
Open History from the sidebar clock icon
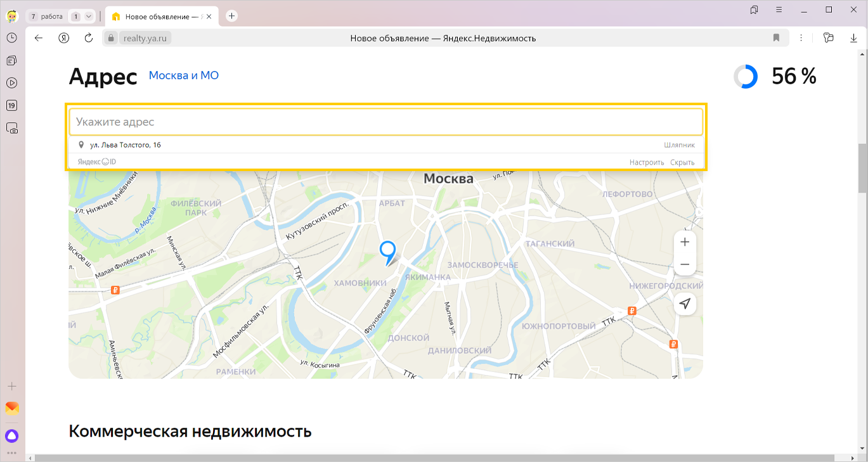coord(12,38)
